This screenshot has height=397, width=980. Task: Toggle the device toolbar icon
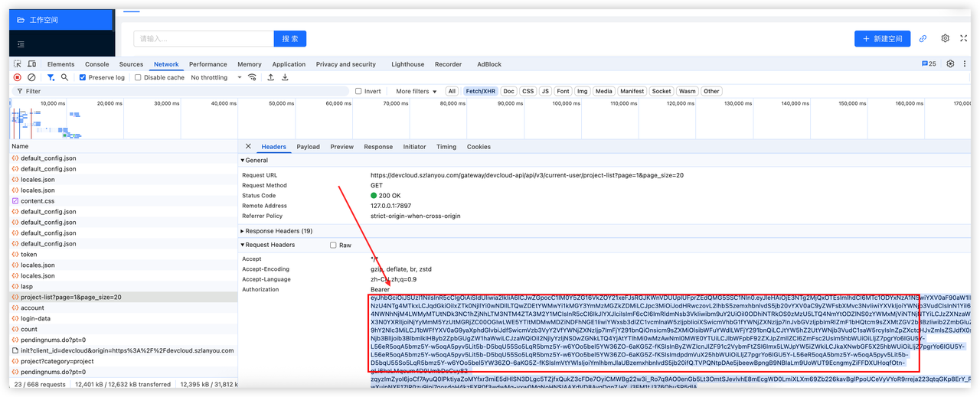[x=32, y=64]
